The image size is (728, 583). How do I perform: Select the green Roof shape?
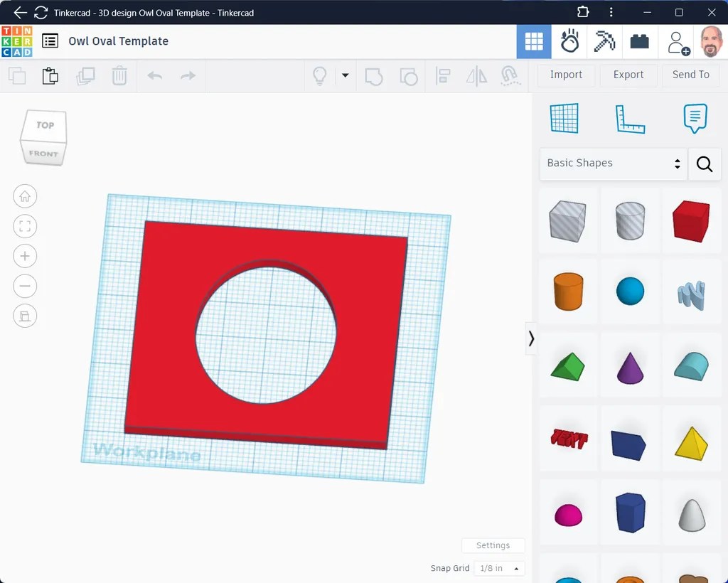(x=568, y=367)
